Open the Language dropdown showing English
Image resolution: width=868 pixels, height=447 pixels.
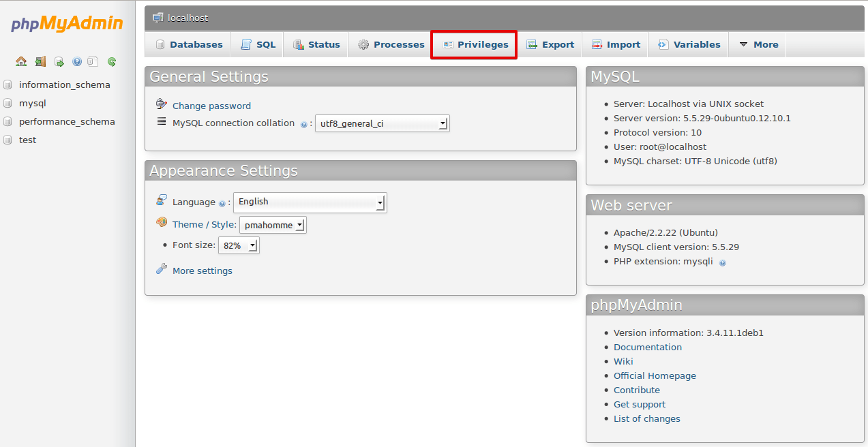pos(310,202)
